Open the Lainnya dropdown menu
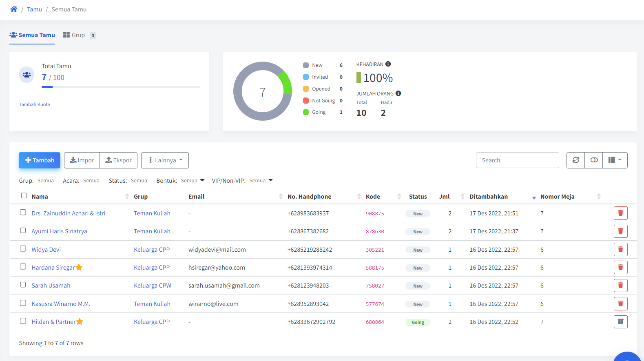Image resolution: width=644 pixels, height=361 pixels. click(x=165, y=160)
